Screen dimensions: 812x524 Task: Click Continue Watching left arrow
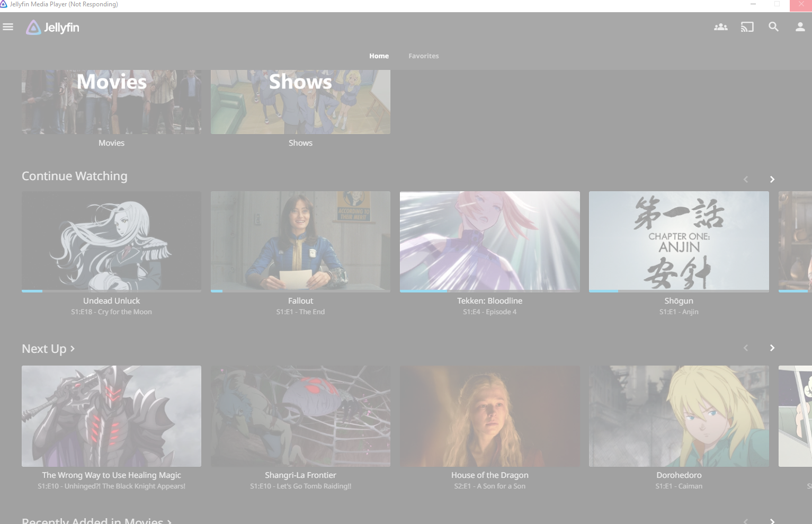tap(746, 180)
